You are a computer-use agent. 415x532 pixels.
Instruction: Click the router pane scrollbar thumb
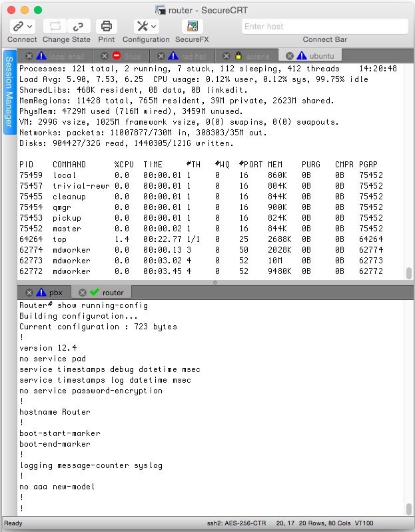[x=408, y=509]
